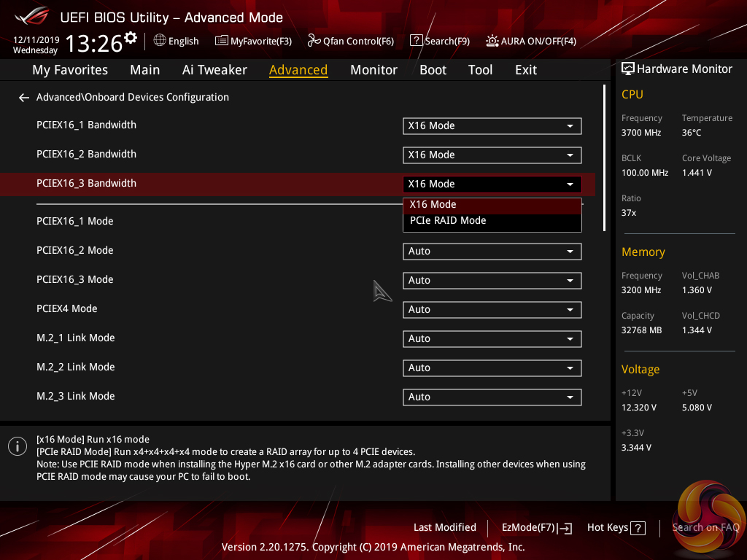This screenshot has height=560, width=747.
Task: Click the Core Voltage 1.441 V value
Action: click(x=697, y=173)
